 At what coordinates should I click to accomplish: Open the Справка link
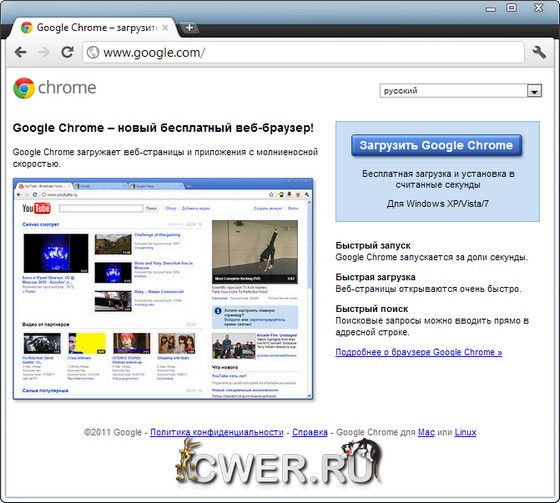tap(310, 432)
